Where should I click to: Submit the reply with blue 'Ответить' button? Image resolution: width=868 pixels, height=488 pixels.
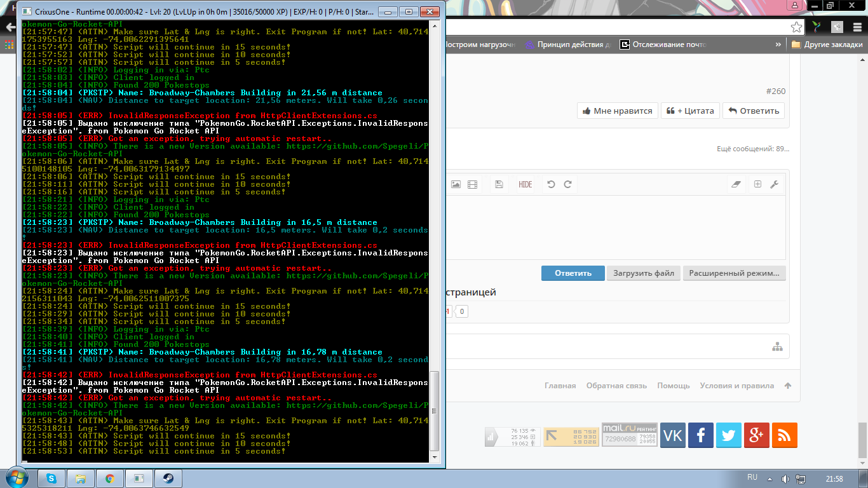pyautogui.click(x=573, y=273)
